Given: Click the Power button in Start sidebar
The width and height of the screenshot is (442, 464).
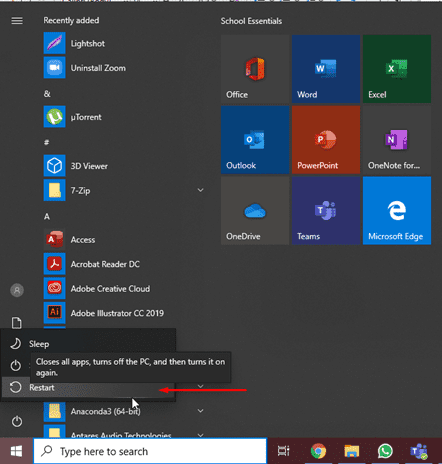Looking at the screenshot, I should pyautogui.click(x=17, y=422).
